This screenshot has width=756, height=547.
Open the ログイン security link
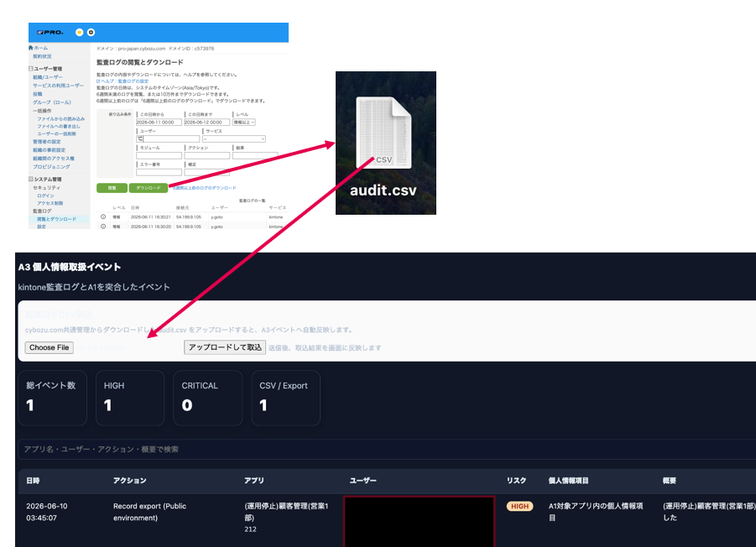click(x=45, y=195)
